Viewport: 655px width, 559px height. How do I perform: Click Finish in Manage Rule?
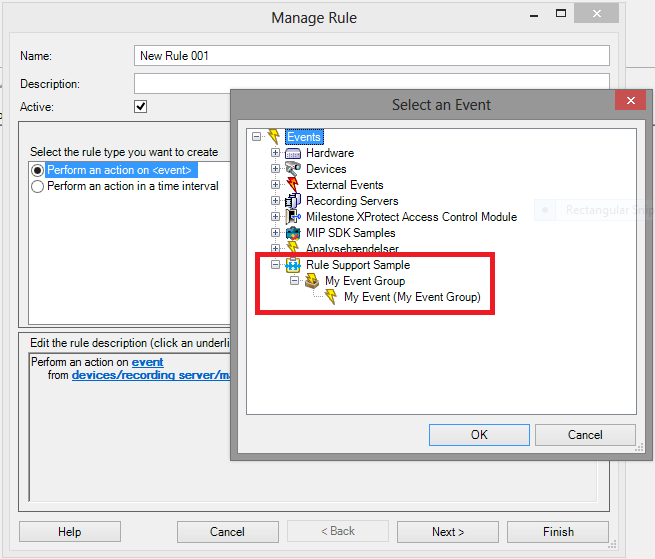558,532
